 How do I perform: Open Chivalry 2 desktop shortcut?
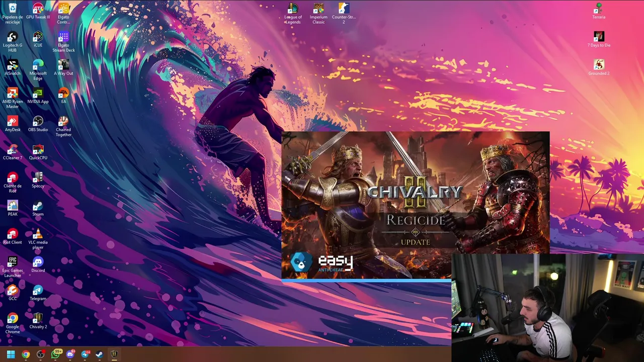[38, 321]
